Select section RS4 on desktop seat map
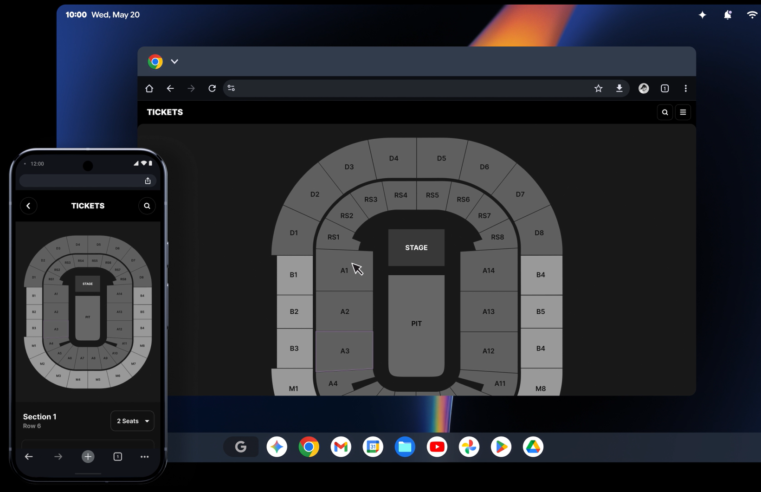The height and width of the screenshot is (492, 761). pyautogui.click(x=400, y=195)
